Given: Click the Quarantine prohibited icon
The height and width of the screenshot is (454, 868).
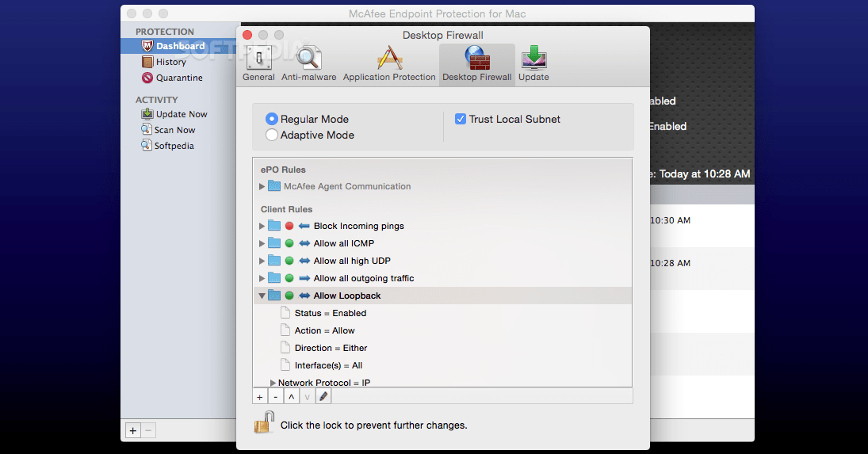Looking at the screenshot, I should pos(147,78).
